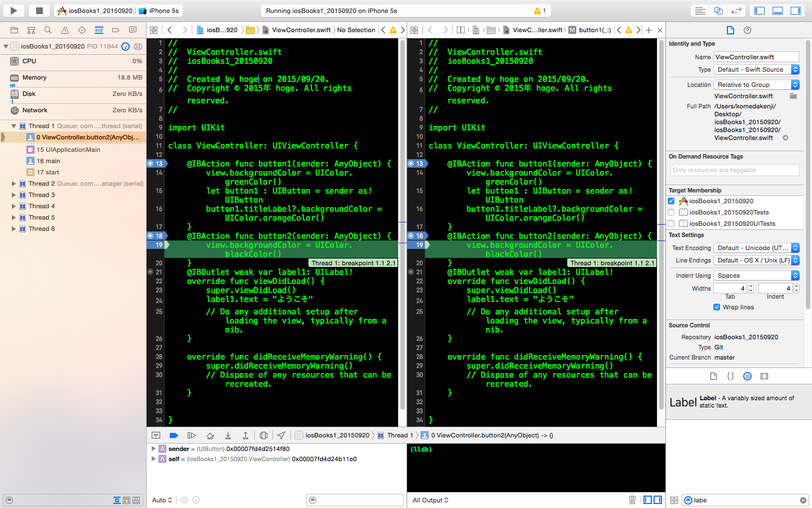Click the Step Over debug icon
This screenshot has width=812, height=508.
(x=210, y=435)
